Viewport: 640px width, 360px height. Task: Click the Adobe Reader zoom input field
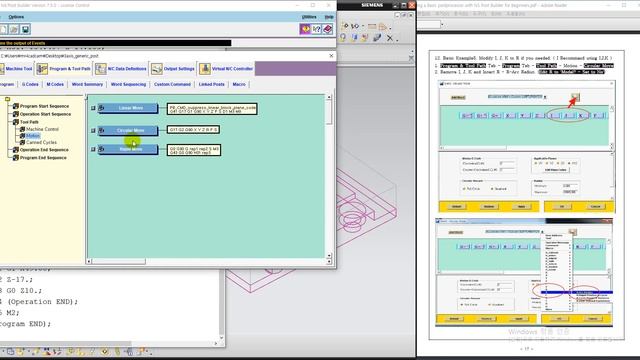428,24
